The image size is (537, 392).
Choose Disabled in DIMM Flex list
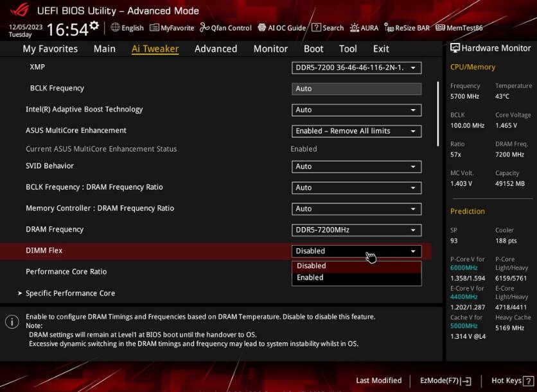(357, 266)
